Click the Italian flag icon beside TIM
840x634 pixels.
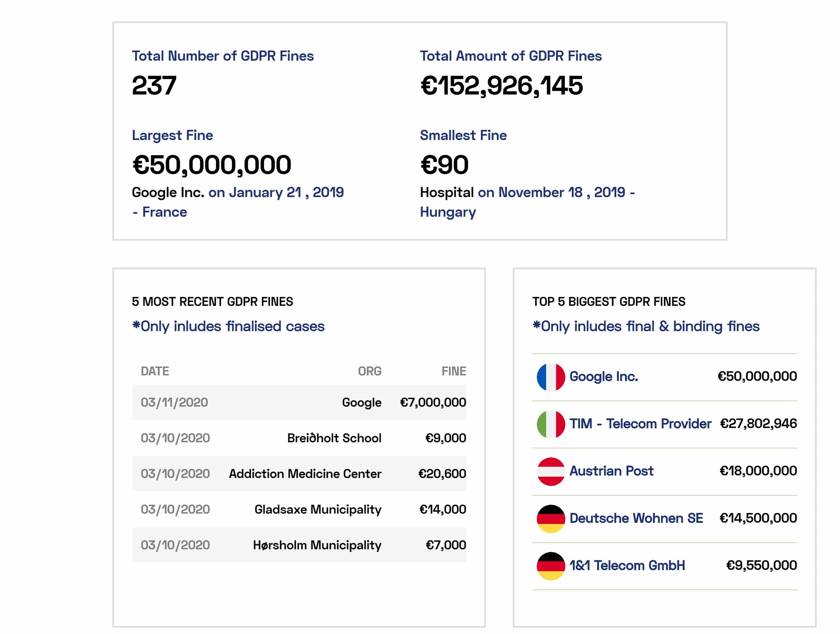click(550, 424)
